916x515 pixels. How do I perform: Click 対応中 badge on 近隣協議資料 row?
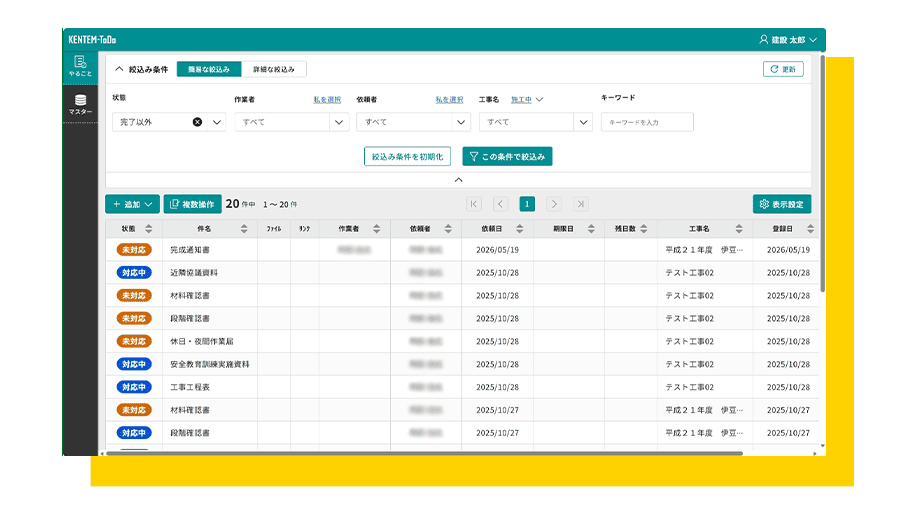pos(134,273)
